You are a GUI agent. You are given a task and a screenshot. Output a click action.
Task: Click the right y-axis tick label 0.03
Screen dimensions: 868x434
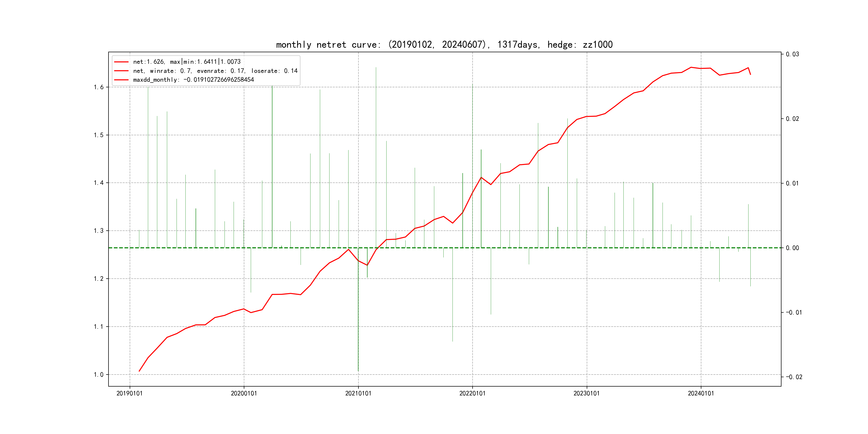(x=792, y=54)
